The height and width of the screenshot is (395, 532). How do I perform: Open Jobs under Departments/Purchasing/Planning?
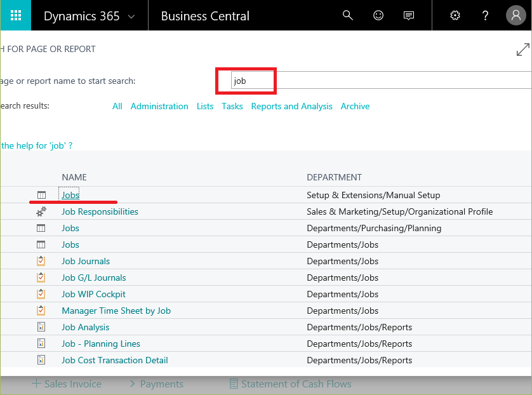(70, 228)
